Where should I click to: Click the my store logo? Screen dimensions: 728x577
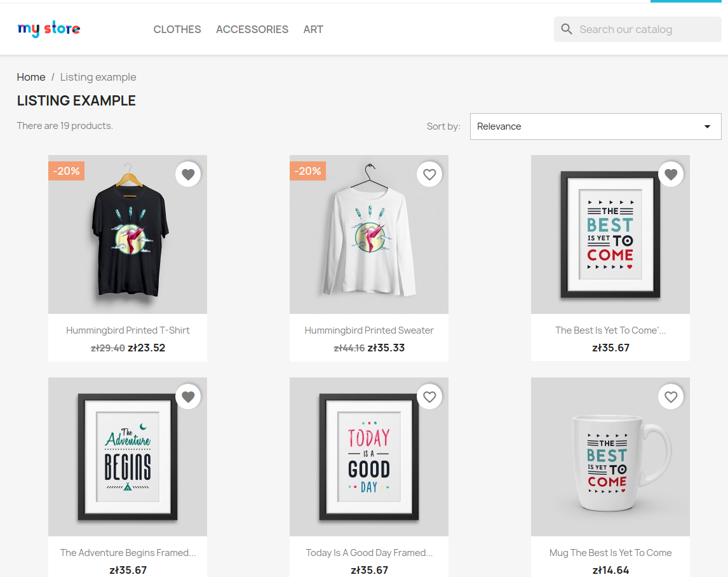(x=49, y=29)
